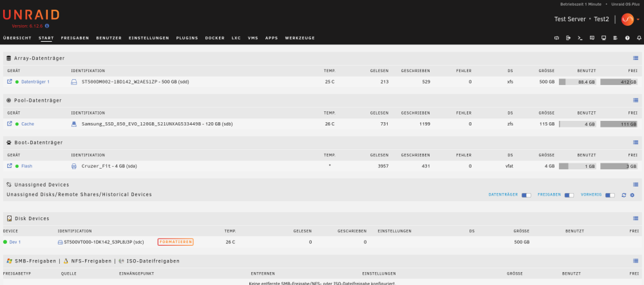
Task: Click list view icon in Pool-Datenträger header
Action: [636, 100]
